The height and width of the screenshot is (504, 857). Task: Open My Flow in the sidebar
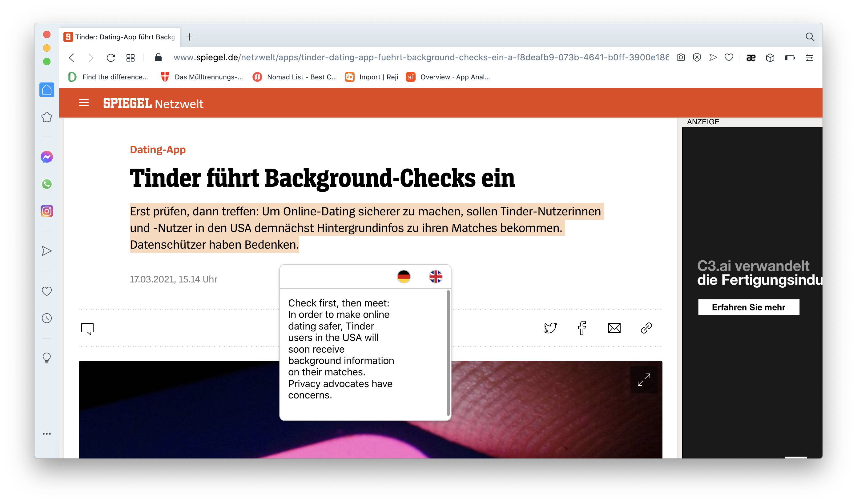point(47,251)
